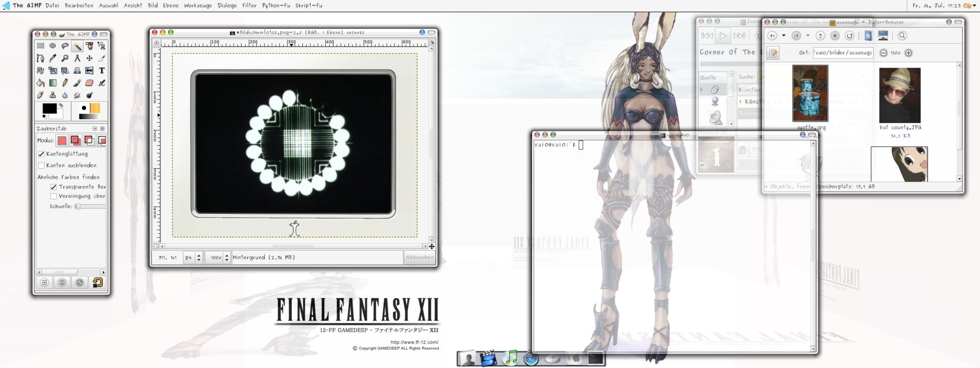Image resolution: width=980 pixels, height=368 pixels.
Task: Click the search magnifier in Datei-Browser
Action: 902,35
